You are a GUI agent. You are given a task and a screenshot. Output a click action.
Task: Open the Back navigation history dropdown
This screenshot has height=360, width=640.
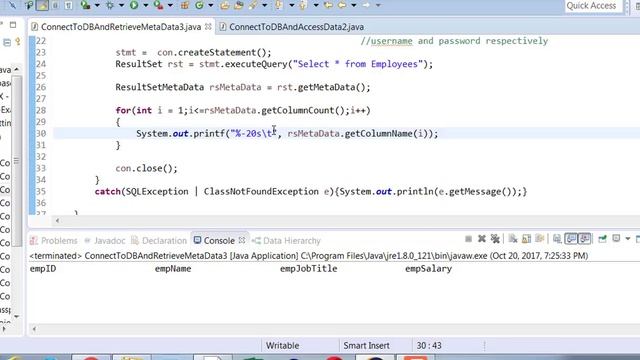[354, 6]
